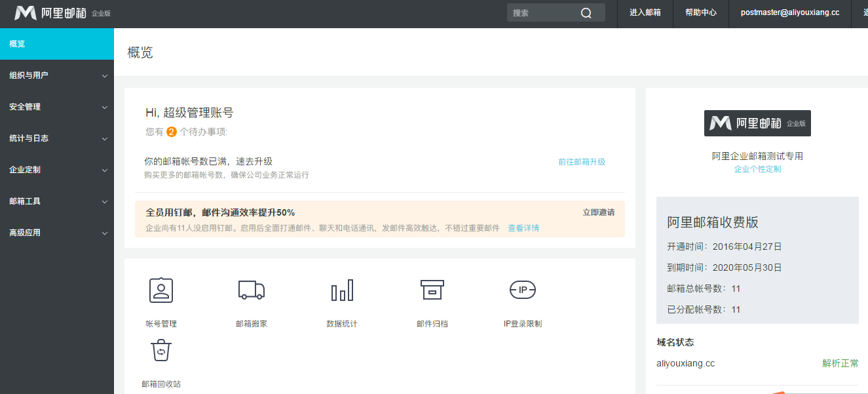Open 帮助中心 in the top bar

(x=700, y=13)
